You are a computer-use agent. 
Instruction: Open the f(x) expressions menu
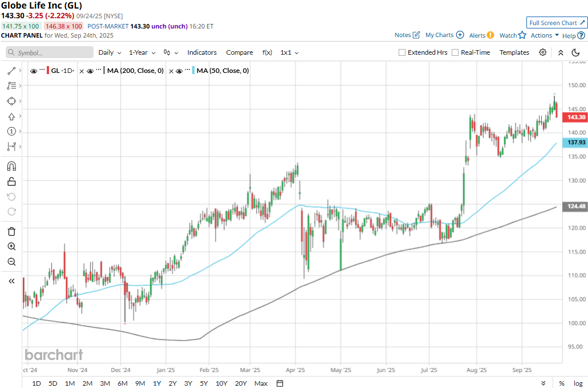[x=267, y=52]
